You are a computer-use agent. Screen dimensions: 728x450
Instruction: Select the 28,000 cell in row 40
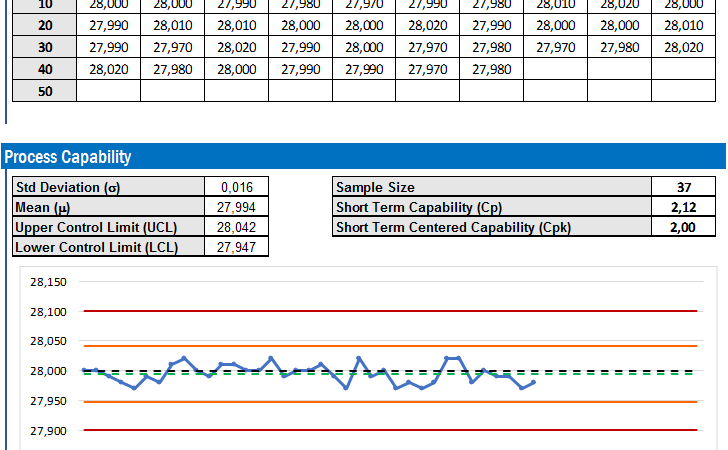pos(237,69)
